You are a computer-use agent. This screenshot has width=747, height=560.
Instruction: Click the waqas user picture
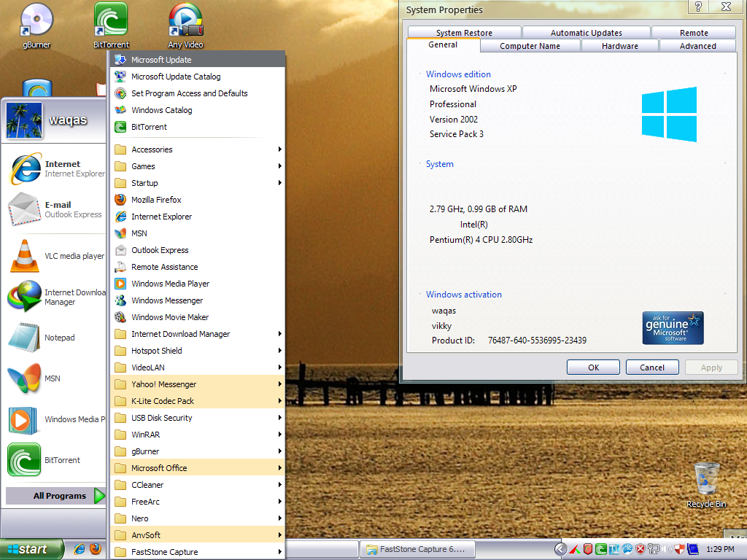click(24, 120)
